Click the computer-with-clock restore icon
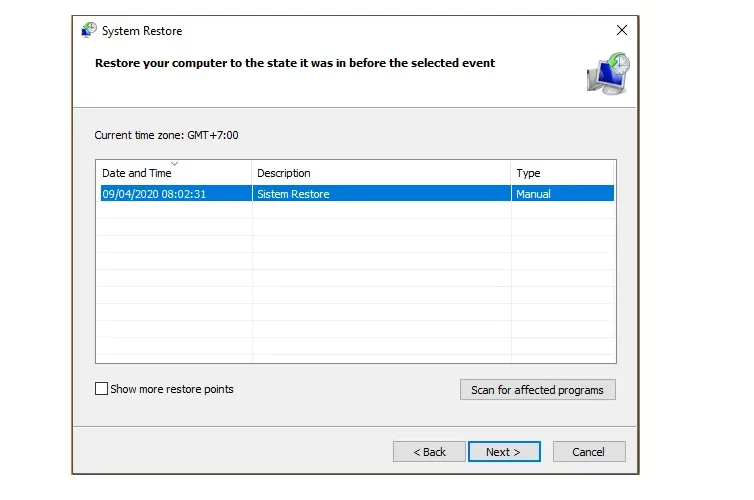754x500 pixels. point(608,74)
